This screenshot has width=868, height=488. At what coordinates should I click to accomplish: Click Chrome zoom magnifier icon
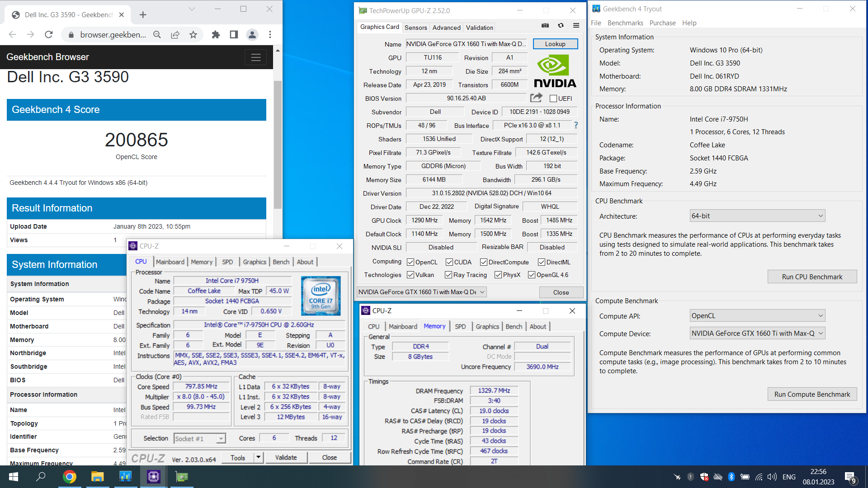[157, 35]
